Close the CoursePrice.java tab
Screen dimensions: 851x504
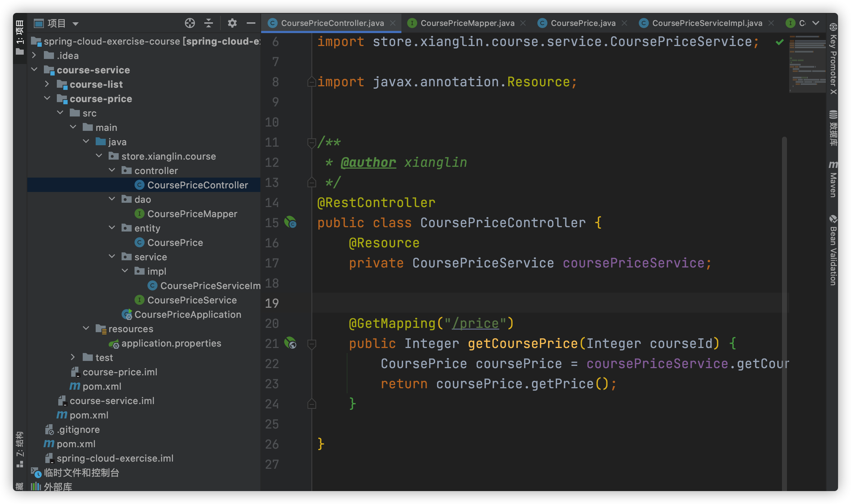point(624,23)
